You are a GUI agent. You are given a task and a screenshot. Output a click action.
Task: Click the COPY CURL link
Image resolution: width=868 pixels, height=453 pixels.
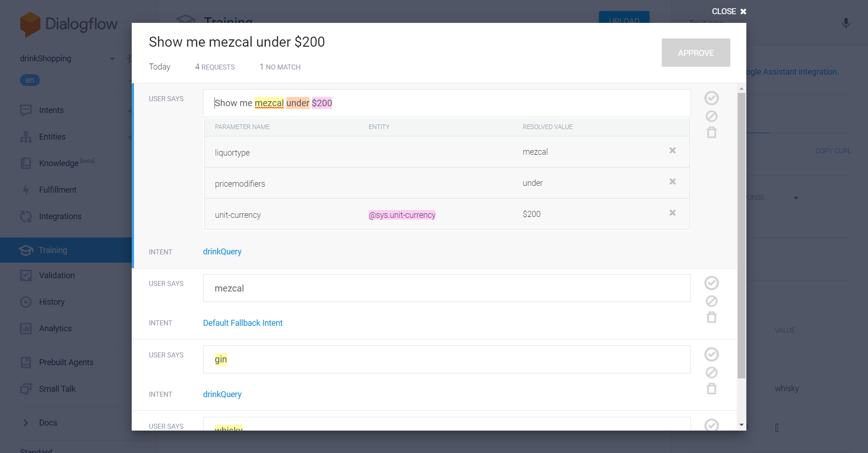tap(833, 151)
